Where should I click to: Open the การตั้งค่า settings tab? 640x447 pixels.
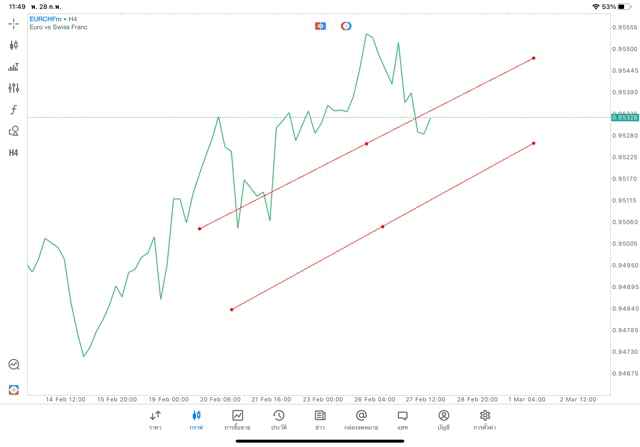(x=485, y=420)
